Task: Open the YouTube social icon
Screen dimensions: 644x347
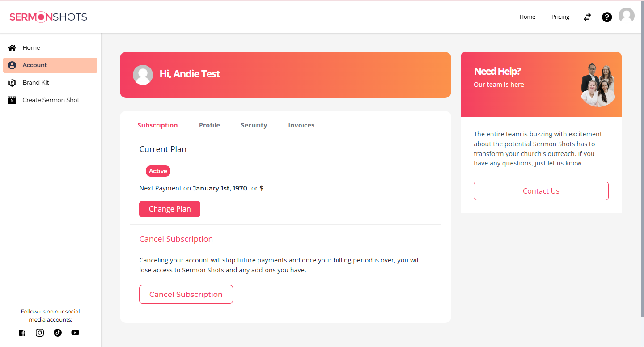Action: click(x=75, y=333)
